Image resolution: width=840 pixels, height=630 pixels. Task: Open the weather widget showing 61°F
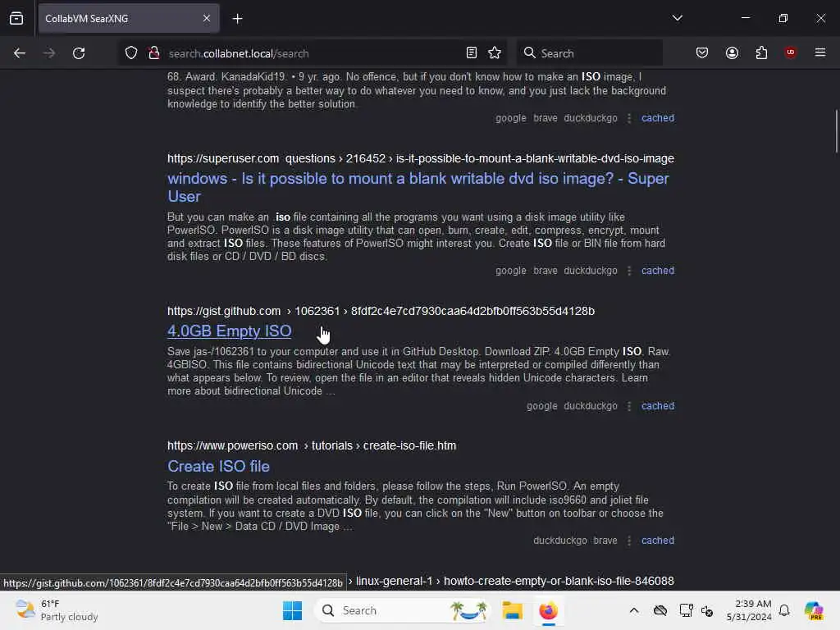point(57,610)
